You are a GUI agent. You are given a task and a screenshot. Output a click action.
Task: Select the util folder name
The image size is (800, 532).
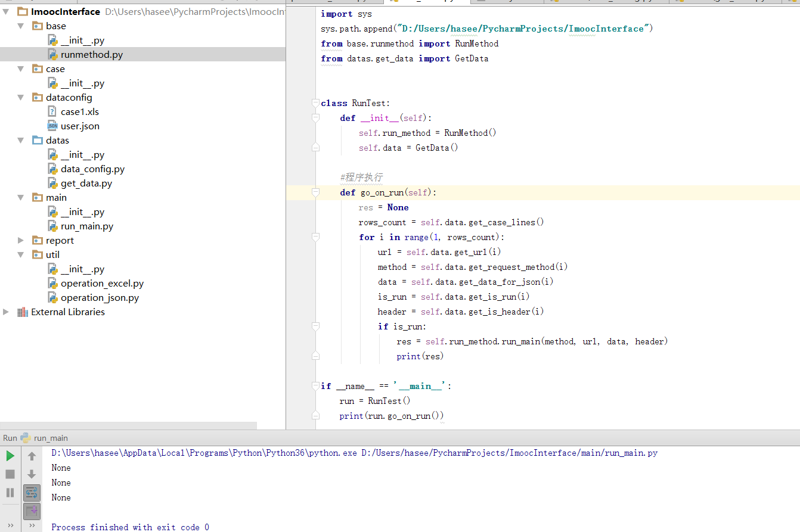click(x=53, y=255)
